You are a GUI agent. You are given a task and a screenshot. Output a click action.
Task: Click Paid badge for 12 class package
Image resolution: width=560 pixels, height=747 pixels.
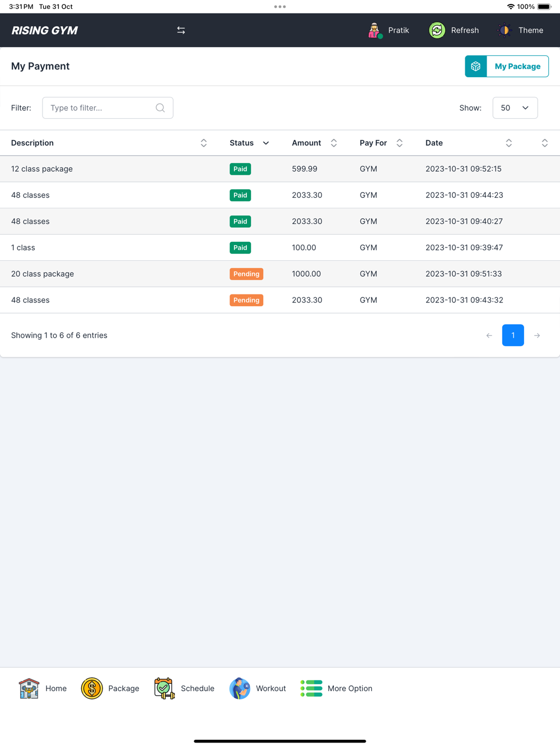pyautogui.click(x=240, y=169)
